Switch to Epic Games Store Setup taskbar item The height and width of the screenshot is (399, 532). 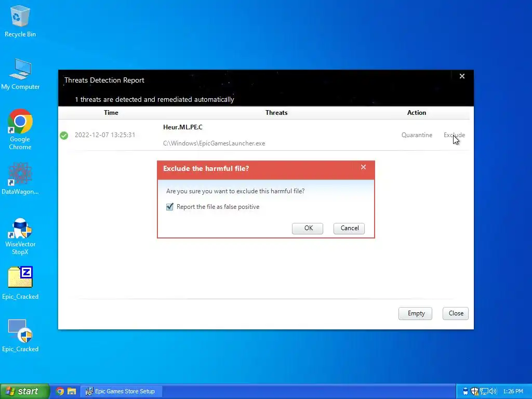click(121, 391)
